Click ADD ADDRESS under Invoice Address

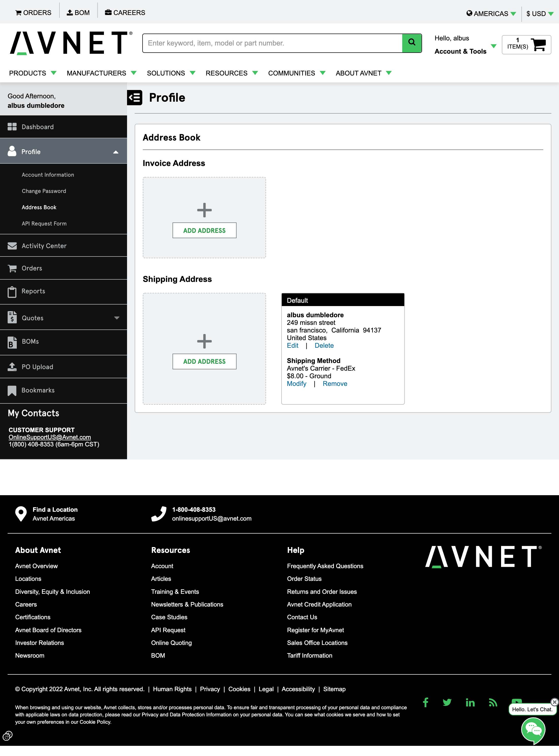204,230
